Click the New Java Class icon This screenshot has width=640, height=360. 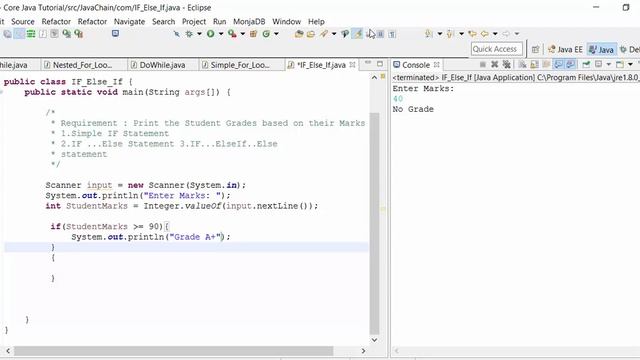click(266, 34)
